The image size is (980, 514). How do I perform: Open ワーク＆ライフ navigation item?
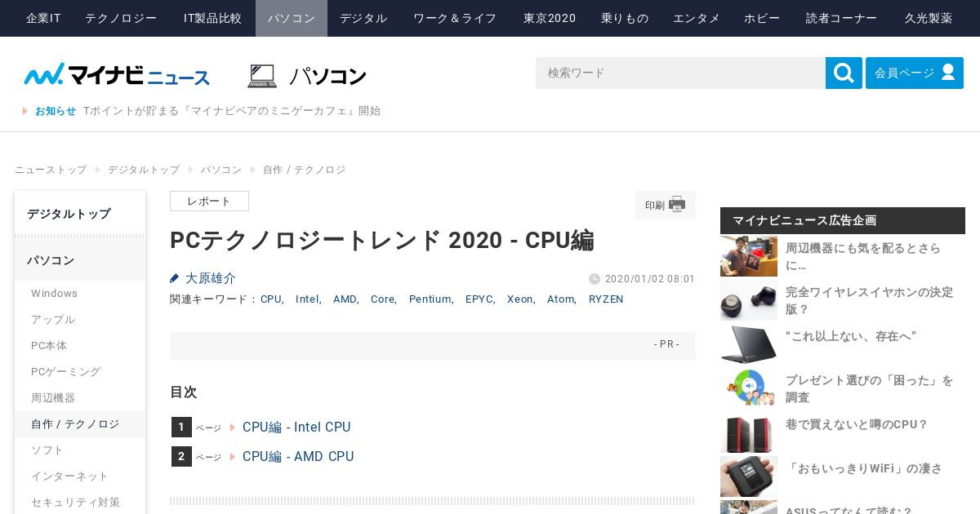click(x=455, y=18)
